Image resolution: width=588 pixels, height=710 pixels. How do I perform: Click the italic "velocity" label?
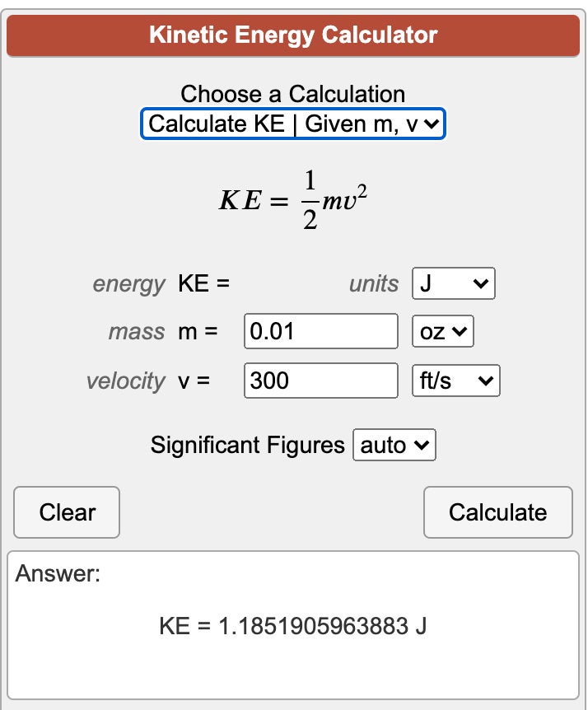coord(126,381)
